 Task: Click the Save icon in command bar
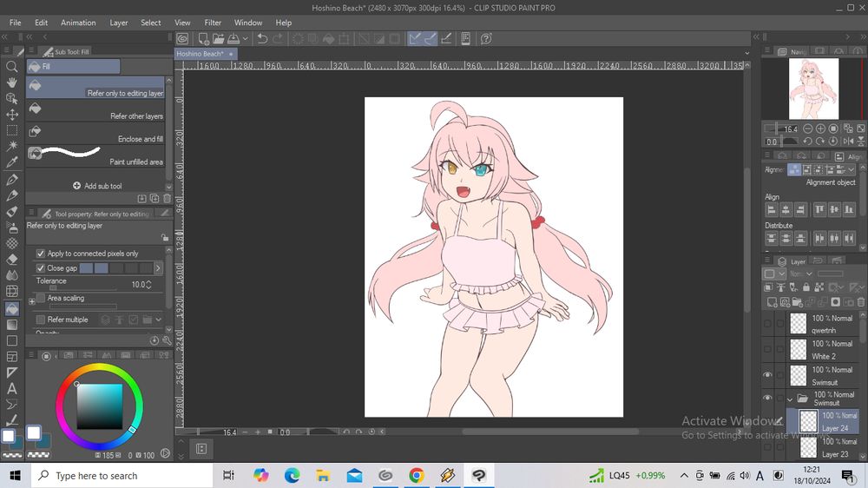[233, 38]
